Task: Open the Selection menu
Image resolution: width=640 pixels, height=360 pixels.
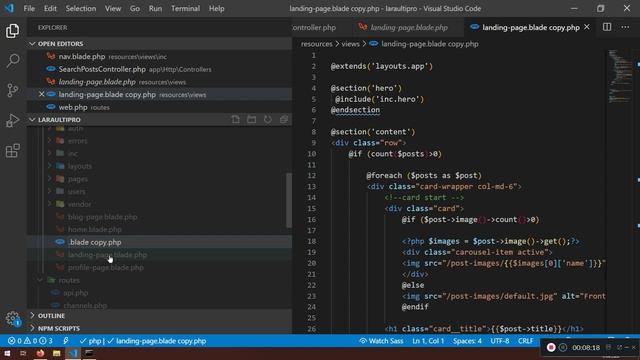Action: pyautogui.click(x=81, y=8)
